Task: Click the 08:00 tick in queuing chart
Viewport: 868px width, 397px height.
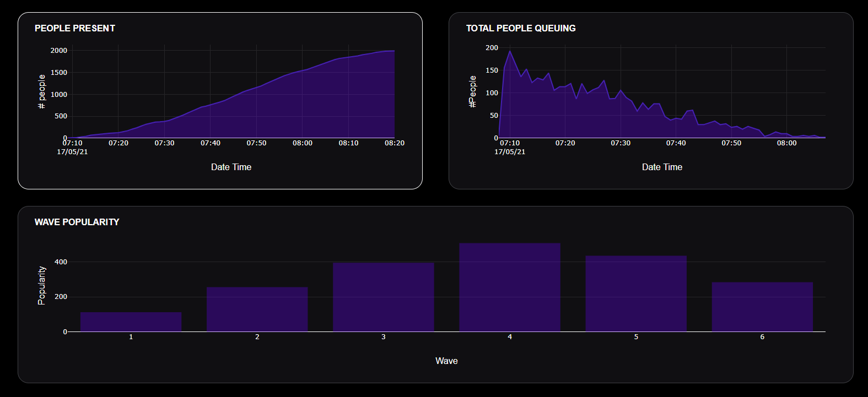Action: pos(786,143)
